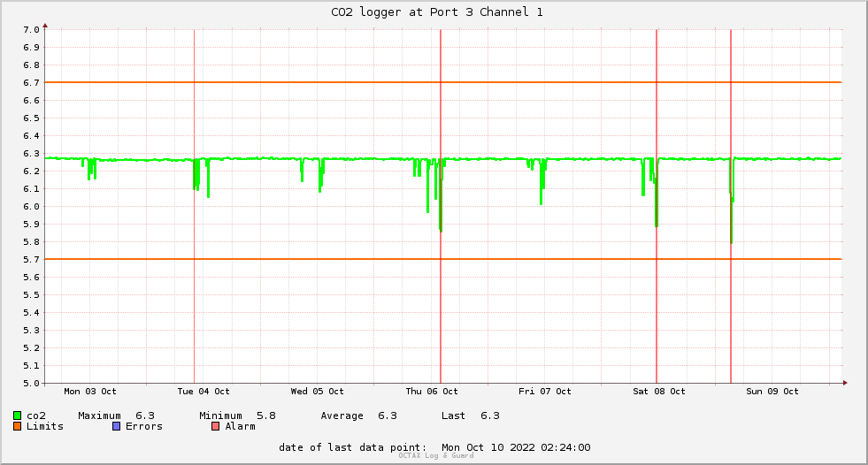
Task: Click the 'Limits' legend label
Action: (x=45, y=426)
